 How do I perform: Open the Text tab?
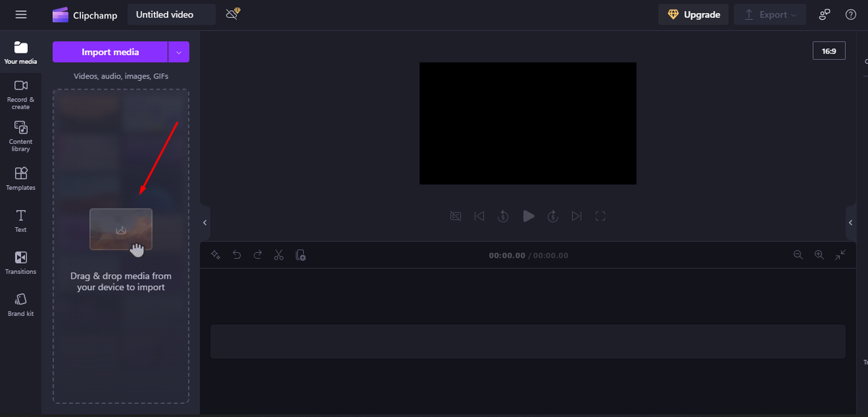(x=20, y=220)
